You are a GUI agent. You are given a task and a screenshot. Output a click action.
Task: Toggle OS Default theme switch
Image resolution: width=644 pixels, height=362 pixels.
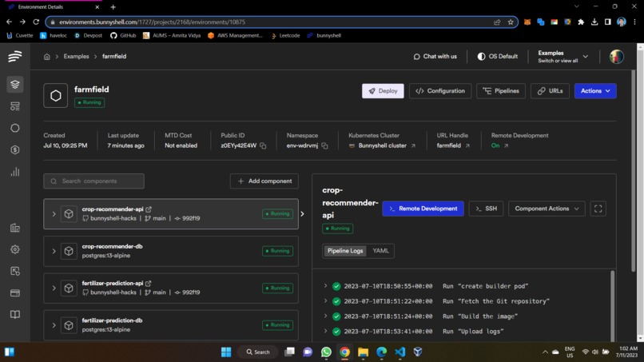497,57
